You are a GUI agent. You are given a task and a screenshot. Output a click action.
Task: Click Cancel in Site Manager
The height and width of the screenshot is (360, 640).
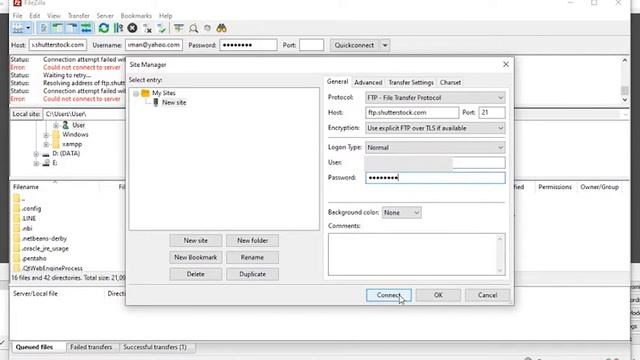click(488, 295)
